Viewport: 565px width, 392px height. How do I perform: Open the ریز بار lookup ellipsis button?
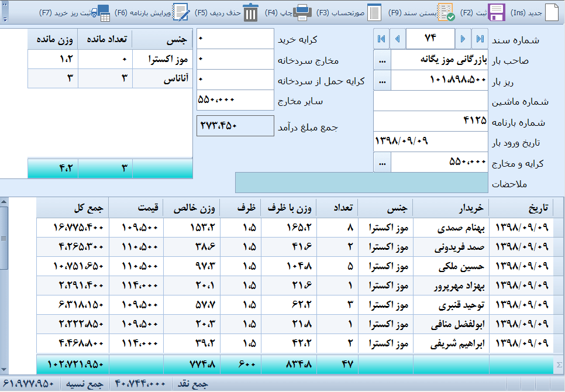click(382, 80)
